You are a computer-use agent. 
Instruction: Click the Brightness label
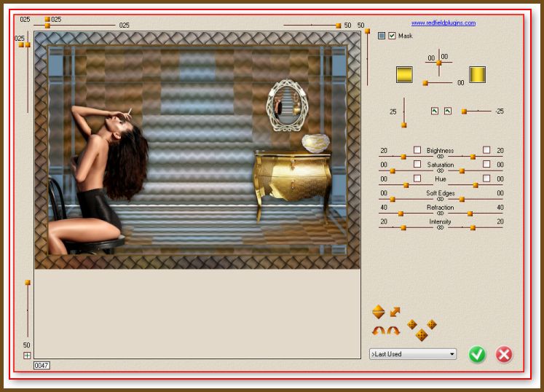click(x=441, y=150)
